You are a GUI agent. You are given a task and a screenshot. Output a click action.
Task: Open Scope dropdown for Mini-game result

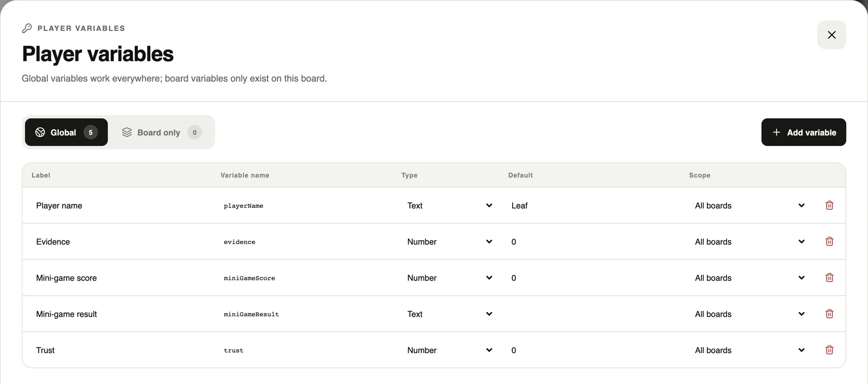click(750, 314)
